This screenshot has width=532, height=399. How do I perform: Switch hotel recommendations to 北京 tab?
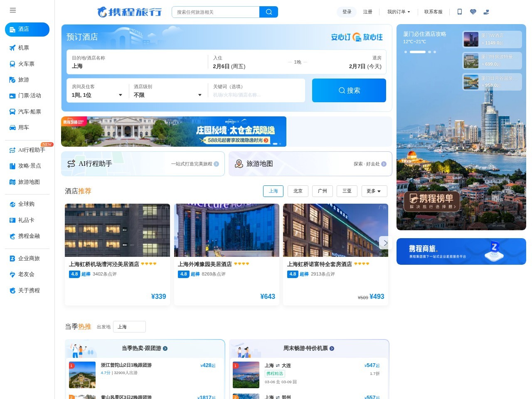pyautogui.click(x=298, y=191)
